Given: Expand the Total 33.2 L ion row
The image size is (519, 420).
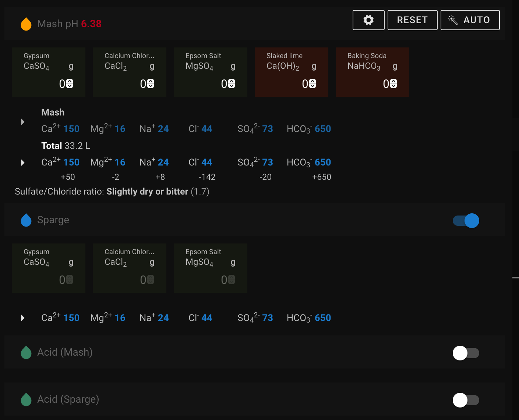Looking at the screenshot, I should click(x=23, y=163).
